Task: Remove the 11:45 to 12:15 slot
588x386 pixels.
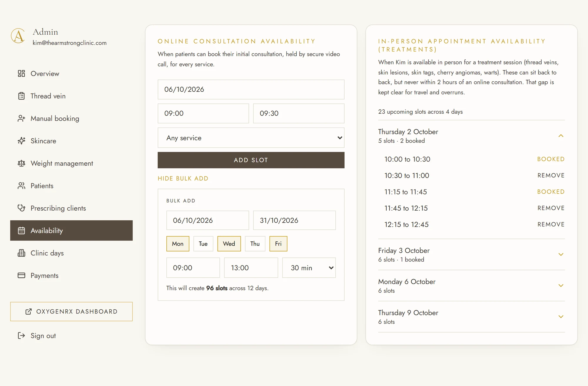Action: click(551, 208)
